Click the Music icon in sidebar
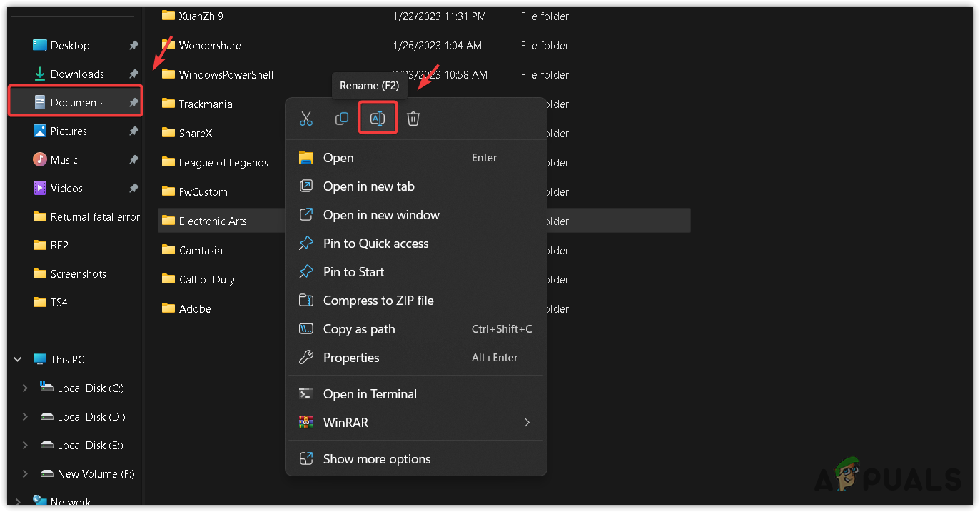Image resolution: width=980 pixels, height=512 pixels. tap(40, 160)
